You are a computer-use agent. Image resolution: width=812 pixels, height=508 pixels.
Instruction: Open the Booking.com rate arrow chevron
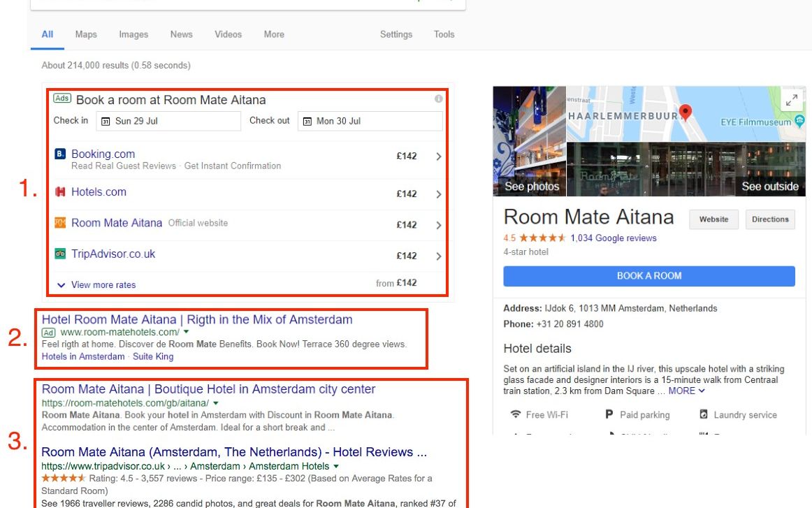tap(439, 157)
